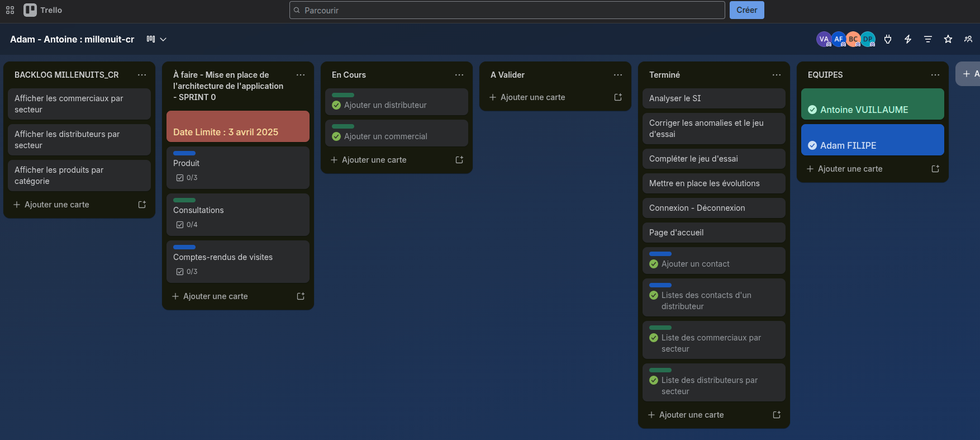980x440 pixels.
Task: Create from template in Terminé list
Action: (x=777, y=415)
